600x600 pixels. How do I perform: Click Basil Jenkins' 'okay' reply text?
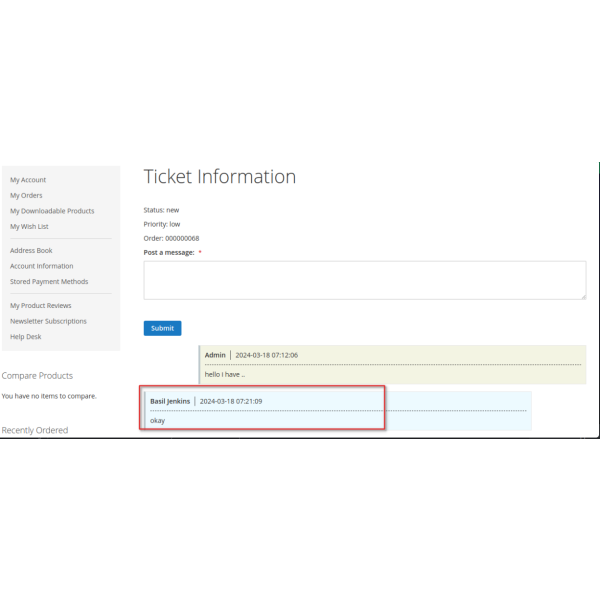(x=158, y=420)
